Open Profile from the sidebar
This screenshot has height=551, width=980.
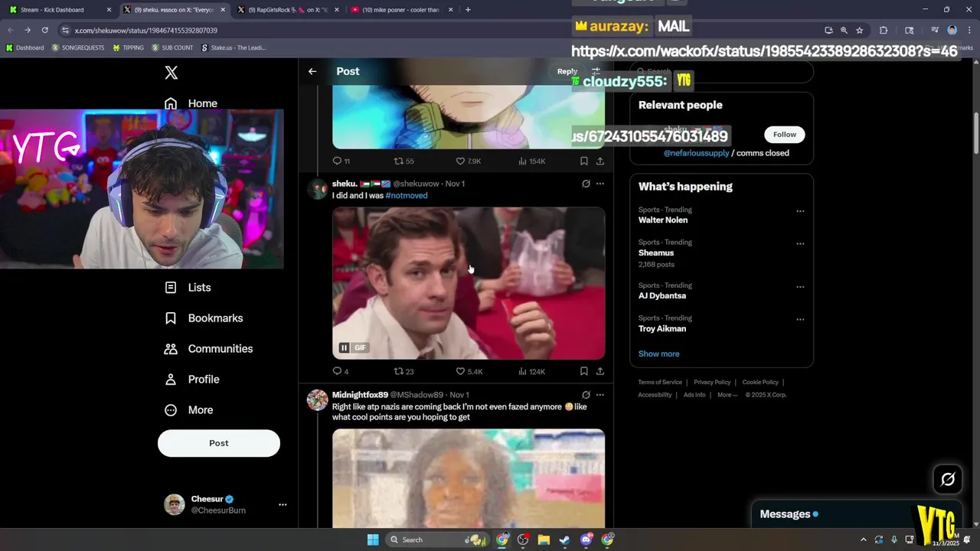(x=193, y=379)
